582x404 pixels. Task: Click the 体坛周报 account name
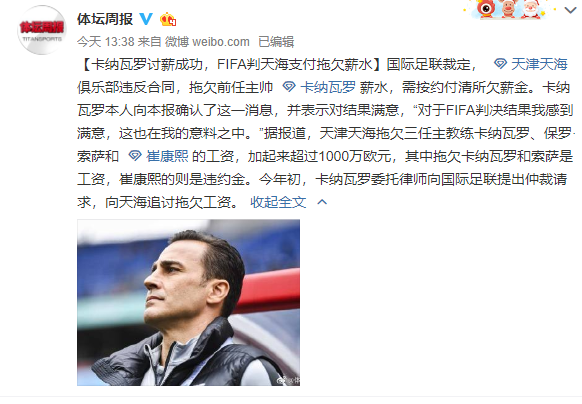coord(105,19)
